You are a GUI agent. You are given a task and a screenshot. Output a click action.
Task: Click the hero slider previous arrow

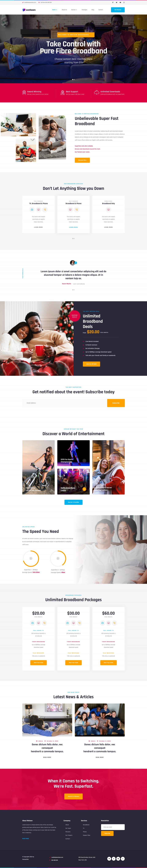10,49
